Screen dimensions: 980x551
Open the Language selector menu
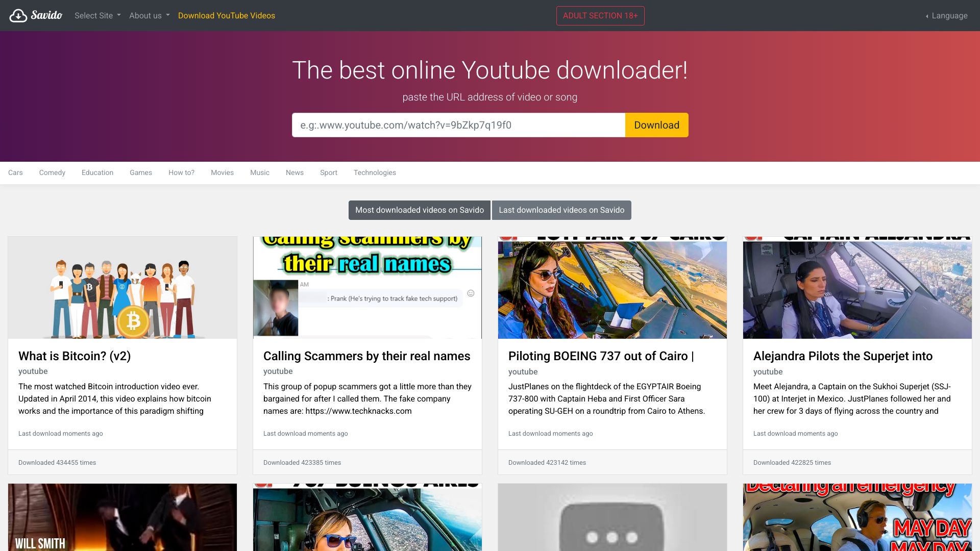click(x=947, y=15)
